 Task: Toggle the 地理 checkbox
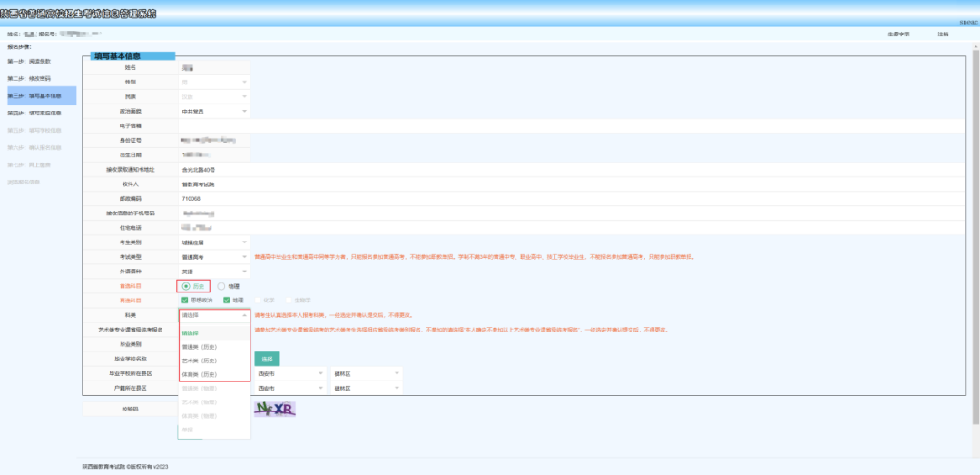[227, 300]
